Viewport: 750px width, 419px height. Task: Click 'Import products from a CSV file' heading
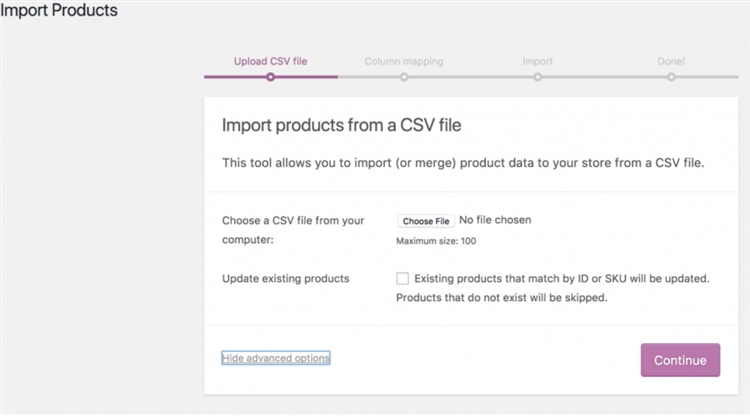[340, 126]
